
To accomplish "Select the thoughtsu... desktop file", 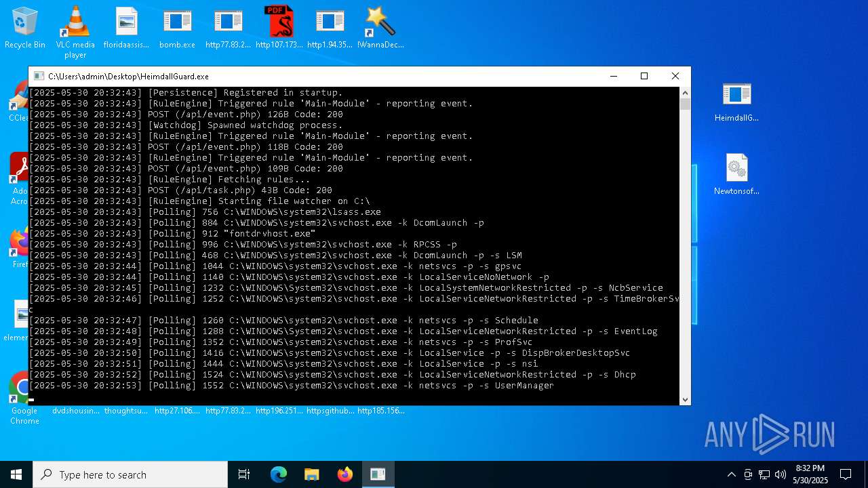I will tap(126, 410).
